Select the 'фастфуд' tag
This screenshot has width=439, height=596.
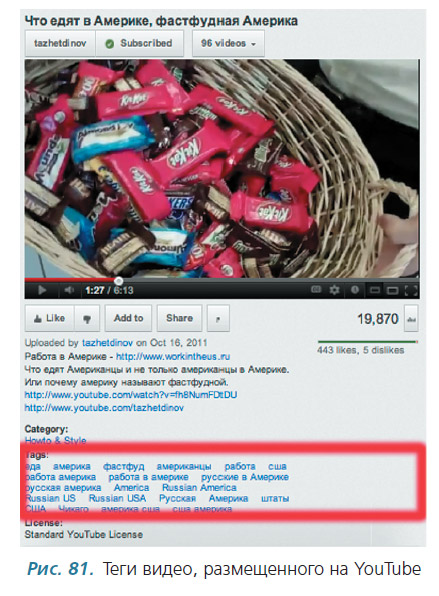(x=124, y=466)
